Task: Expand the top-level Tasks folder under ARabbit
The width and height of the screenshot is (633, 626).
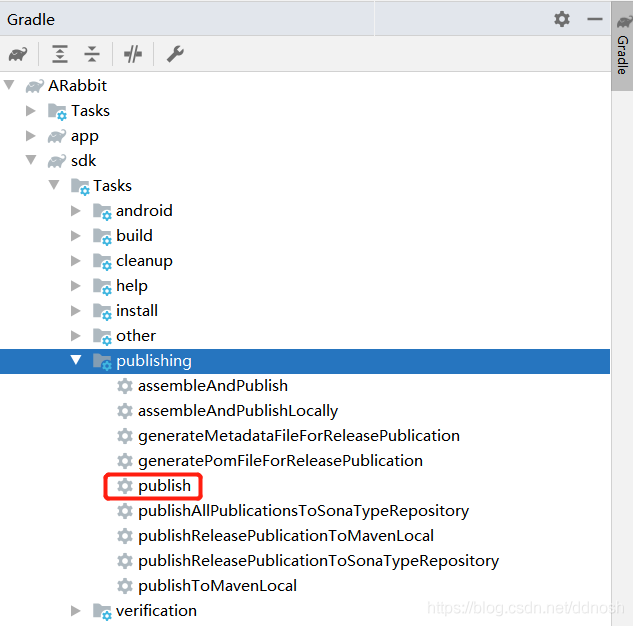Action: (x=31, y=111)
